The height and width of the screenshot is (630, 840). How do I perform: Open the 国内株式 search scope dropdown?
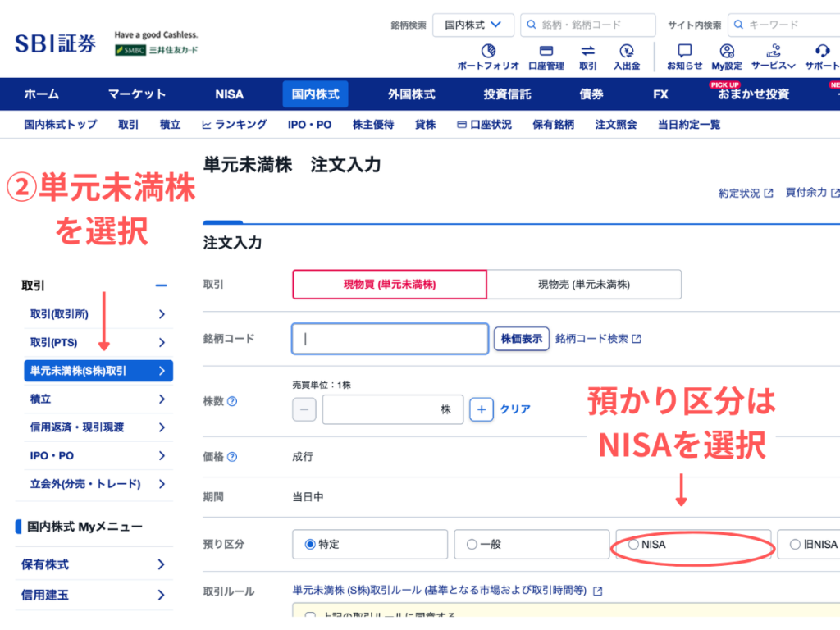473,25
